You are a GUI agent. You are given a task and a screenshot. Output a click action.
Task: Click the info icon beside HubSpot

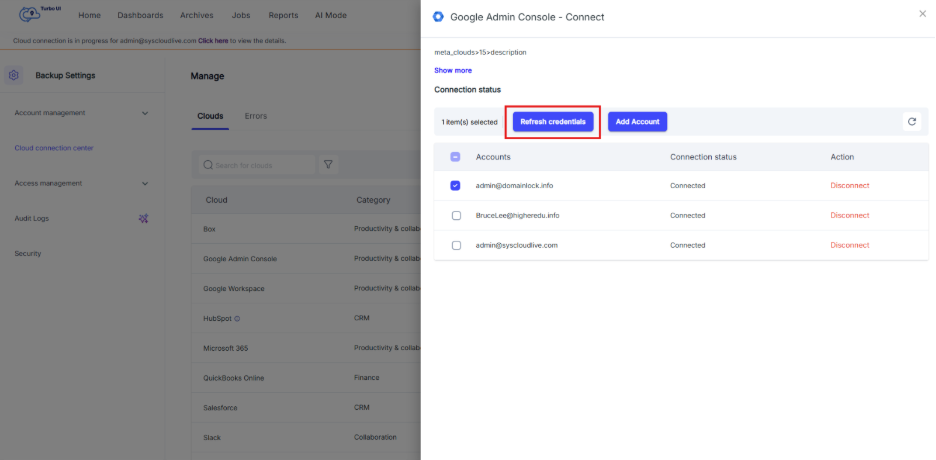pos(238,319)
